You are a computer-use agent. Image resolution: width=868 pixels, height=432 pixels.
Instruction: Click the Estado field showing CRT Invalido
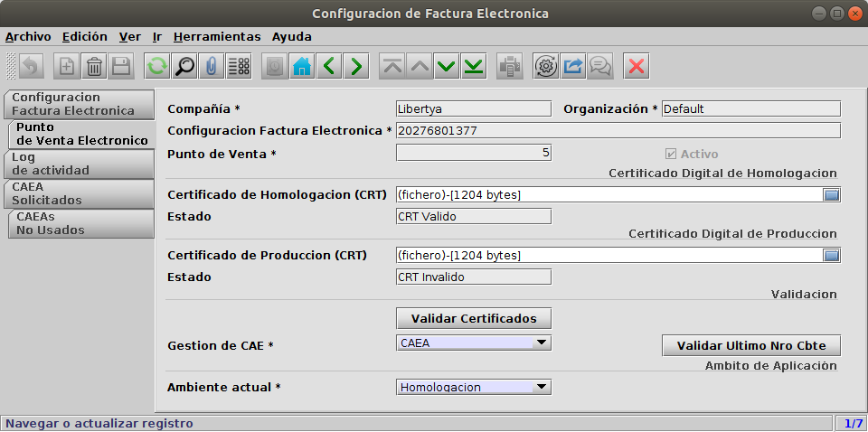pyautogui.click(x=474, y=277)
